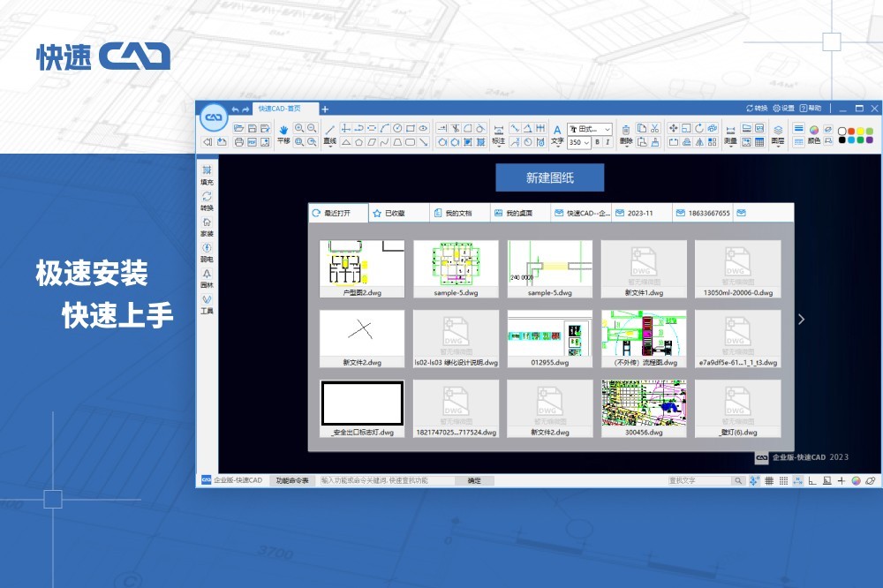Screen dimensions: 883x588
Task: Toggle bold text button B
Action: pos(598,142)
